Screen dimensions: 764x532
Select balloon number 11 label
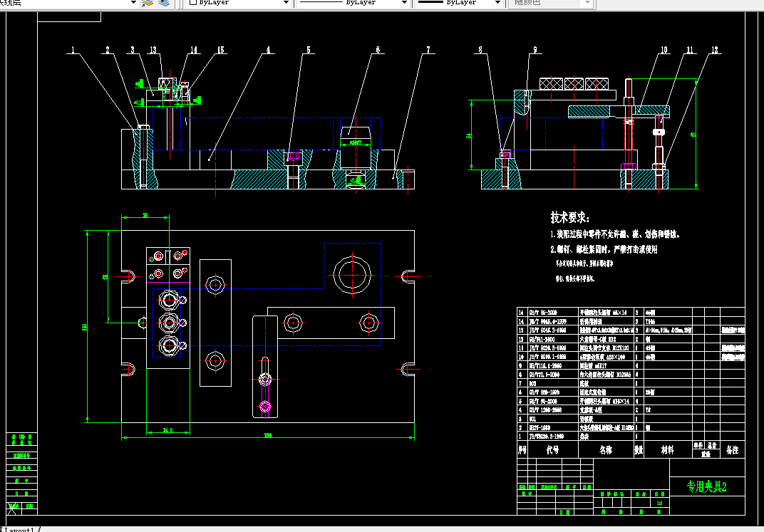pyautogui.click(x=690, y=50)
